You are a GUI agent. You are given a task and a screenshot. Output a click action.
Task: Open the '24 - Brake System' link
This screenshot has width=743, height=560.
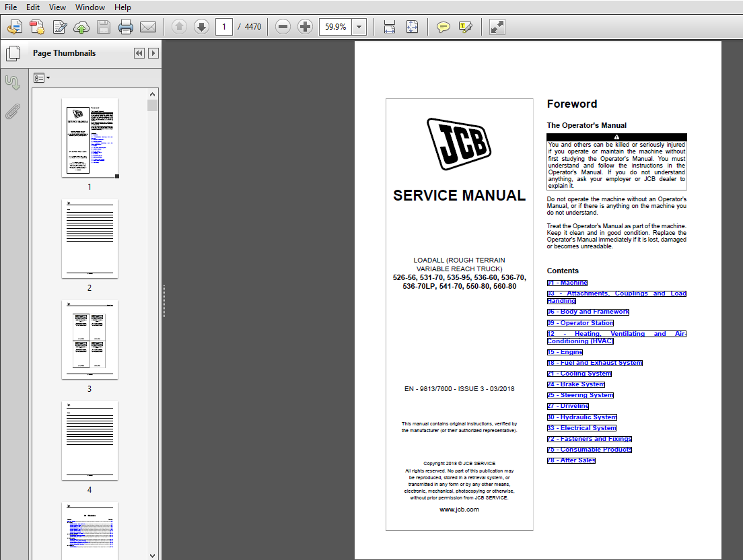click(x=576, y=384)
